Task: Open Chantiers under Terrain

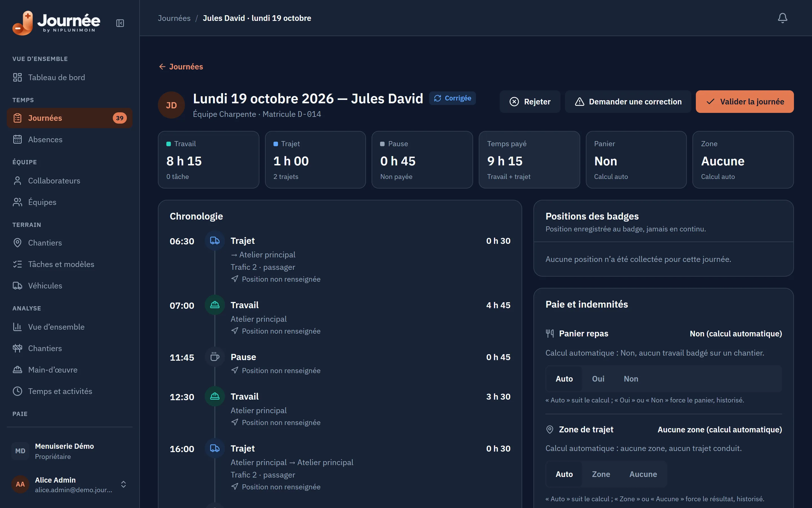Action: click(69, 243)
